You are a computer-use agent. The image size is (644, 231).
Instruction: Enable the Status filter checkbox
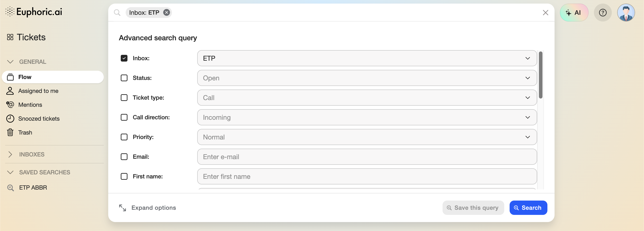(124, 78)
